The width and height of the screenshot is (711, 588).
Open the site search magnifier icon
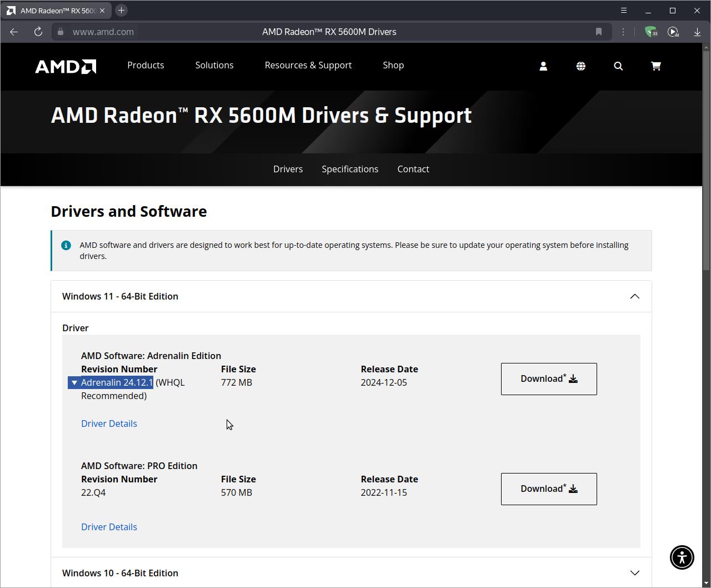point(618,66)
